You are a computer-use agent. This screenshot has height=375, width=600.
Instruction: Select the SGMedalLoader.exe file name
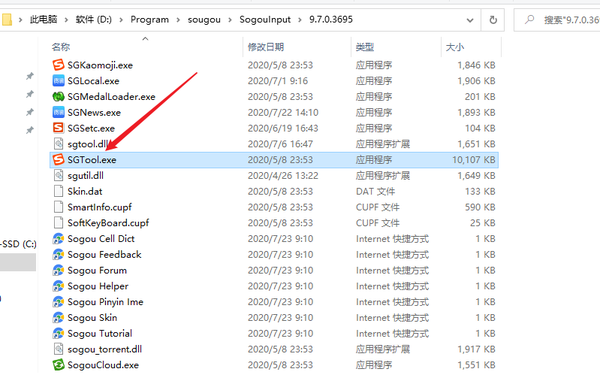coord(111,97)
